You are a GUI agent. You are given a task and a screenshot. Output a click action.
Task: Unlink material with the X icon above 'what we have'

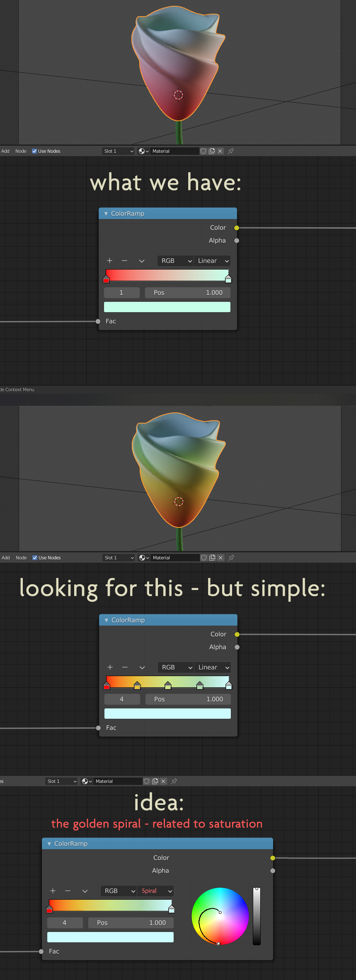[x=220, y=151]
